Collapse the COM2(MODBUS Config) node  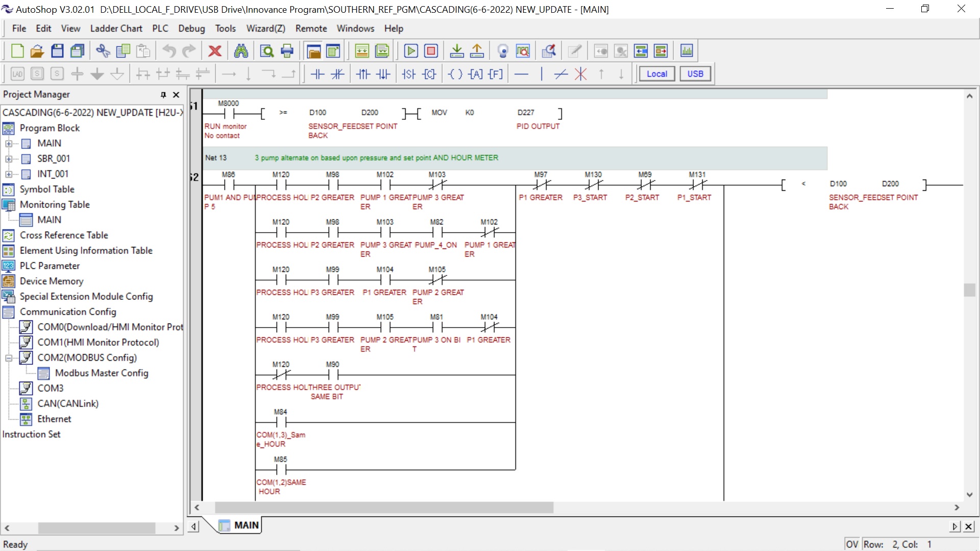9,358
